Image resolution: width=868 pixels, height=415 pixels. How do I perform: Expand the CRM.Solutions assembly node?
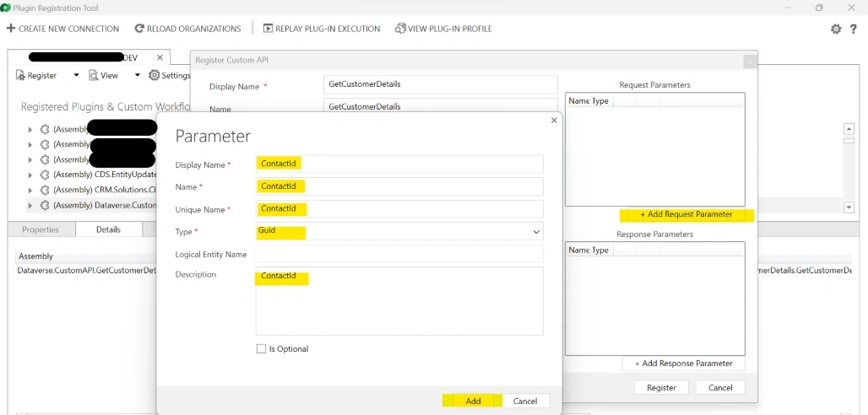pyautogui.click(x=30, y=191)
